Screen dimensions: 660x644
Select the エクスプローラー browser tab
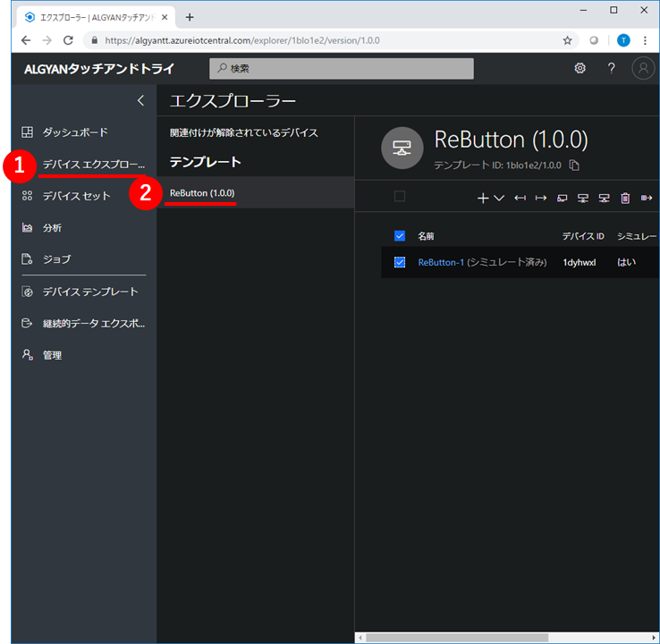click(x=96, y=17)
